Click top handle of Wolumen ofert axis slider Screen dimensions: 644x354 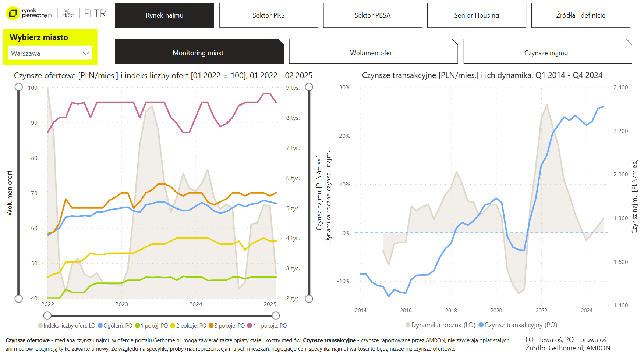[x=19, y=87]
